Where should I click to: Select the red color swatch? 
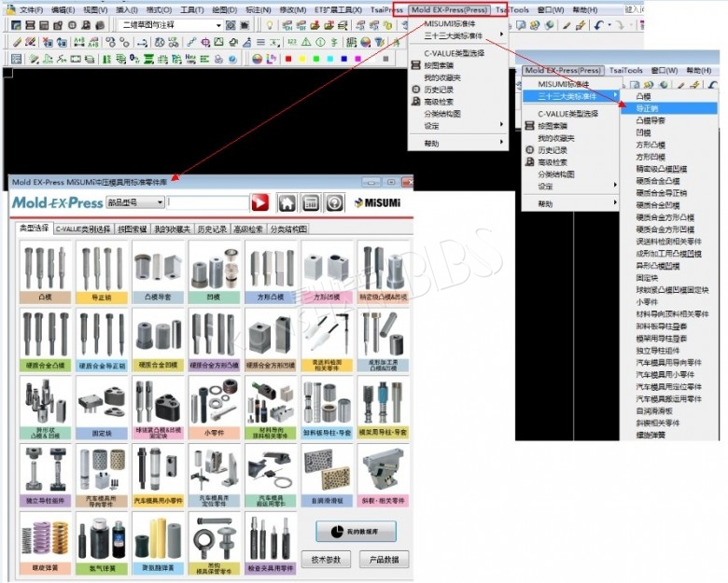(288, 59)
